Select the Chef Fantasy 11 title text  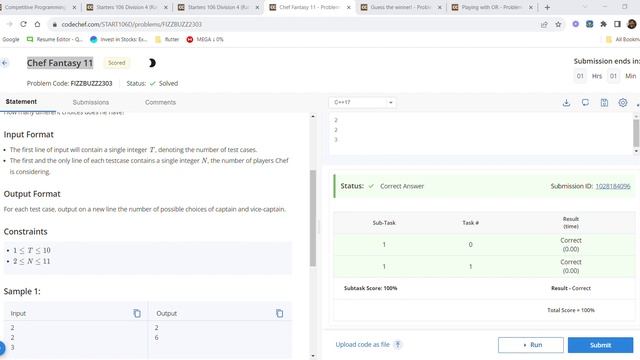coord(60,63)
